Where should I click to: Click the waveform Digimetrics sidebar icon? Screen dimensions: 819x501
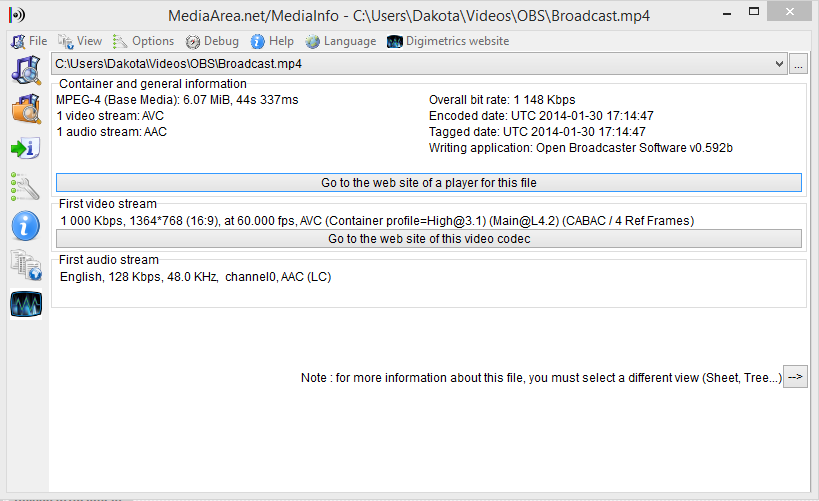[x=26, y=304]
